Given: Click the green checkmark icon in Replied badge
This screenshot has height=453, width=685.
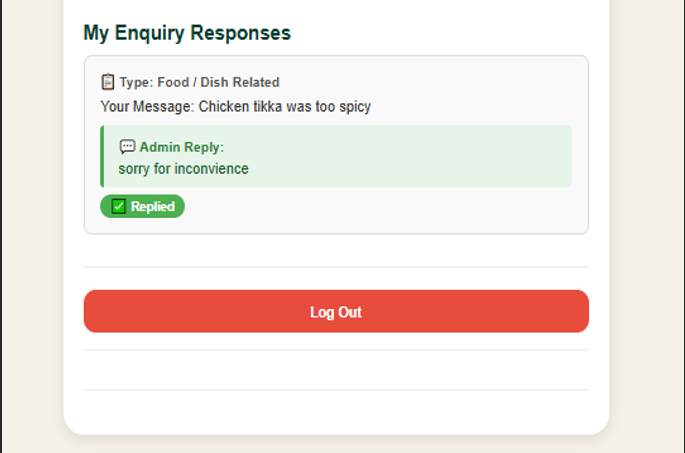Looking at the screenshot, I should [118, 206].
